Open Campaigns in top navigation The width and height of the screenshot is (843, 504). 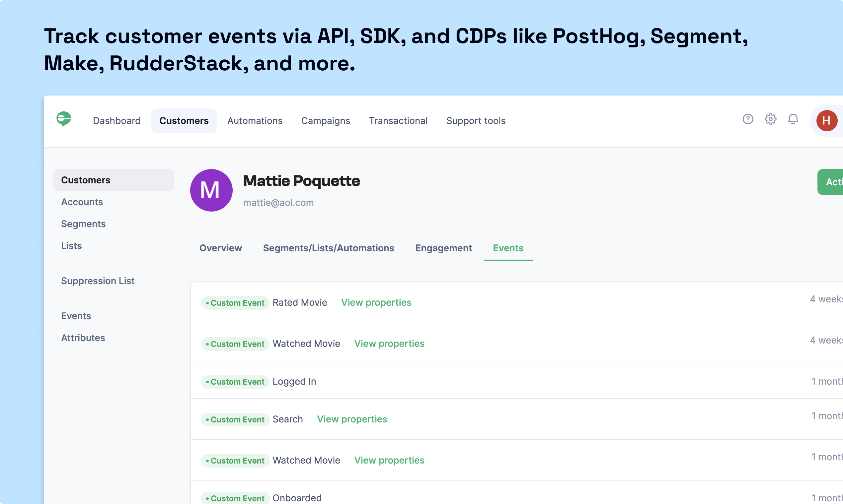coord(325,121)
